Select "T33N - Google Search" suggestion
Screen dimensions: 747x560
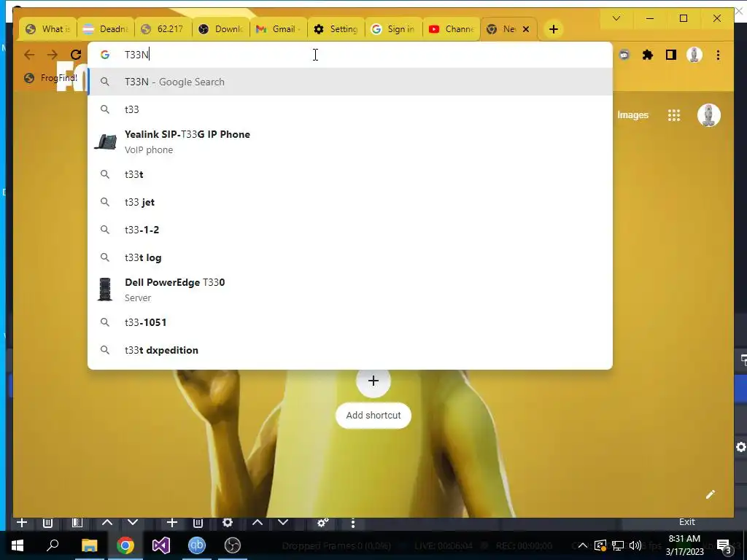tap(349, 82)
